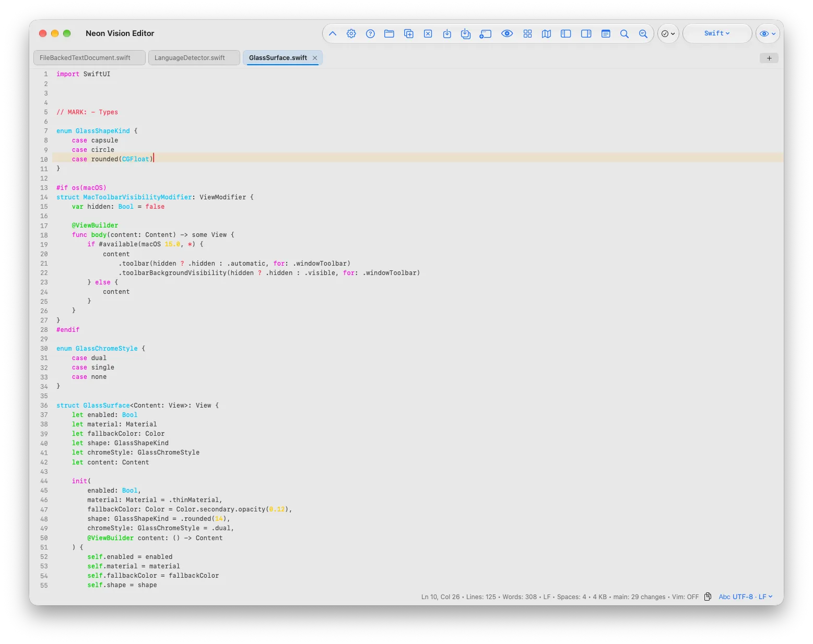
Task: Expand the eye options dropdown at toolbar end
Action: coord(768,33)
